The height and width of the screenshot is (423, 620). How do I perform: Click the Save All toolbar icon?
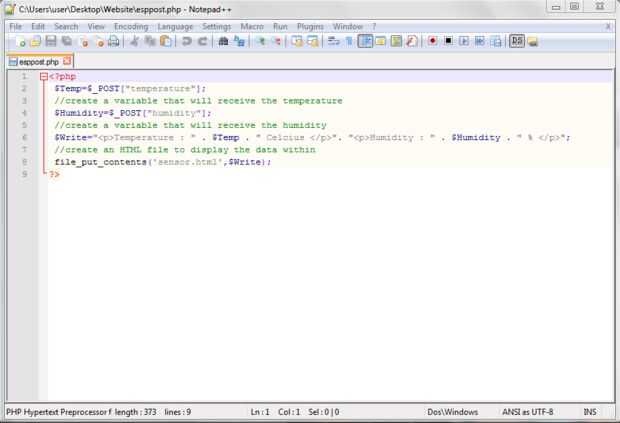[x=67, y=41]
